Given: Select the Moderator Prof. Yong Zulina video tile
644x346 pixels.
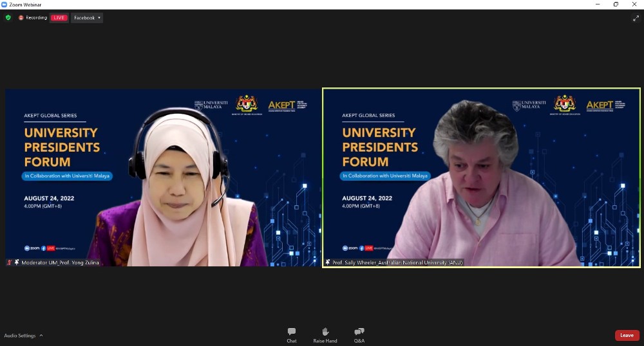Looking at the screenshot, I should [x=162, y=177].
